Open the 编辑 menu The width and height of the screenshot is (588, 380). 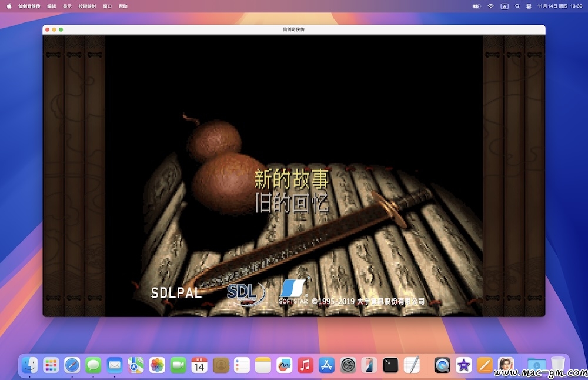tap(52, 6)
